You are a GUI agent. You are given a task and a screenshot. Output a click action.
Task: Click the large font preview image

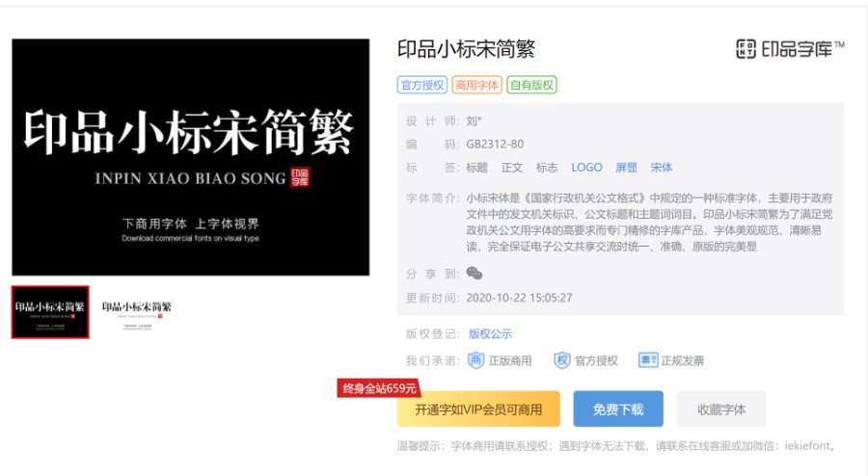(x=190, y=157)
